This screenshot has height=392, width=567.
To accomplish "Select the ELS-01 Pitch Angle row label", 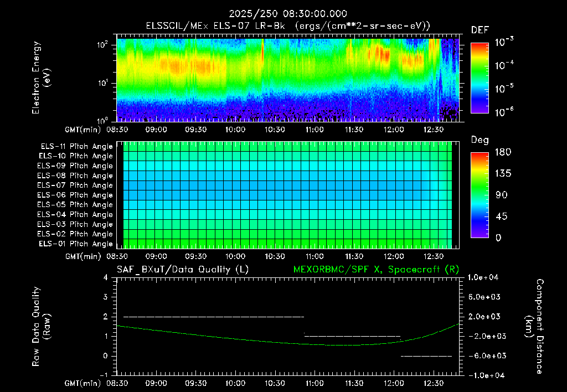I will click(76, 244).
